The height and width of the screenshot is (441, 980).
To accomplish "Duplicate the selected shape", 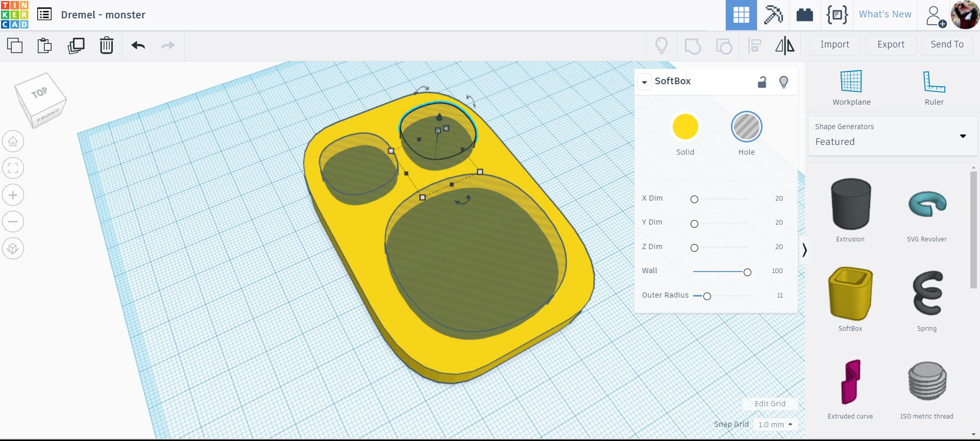I will pos(76,45).
